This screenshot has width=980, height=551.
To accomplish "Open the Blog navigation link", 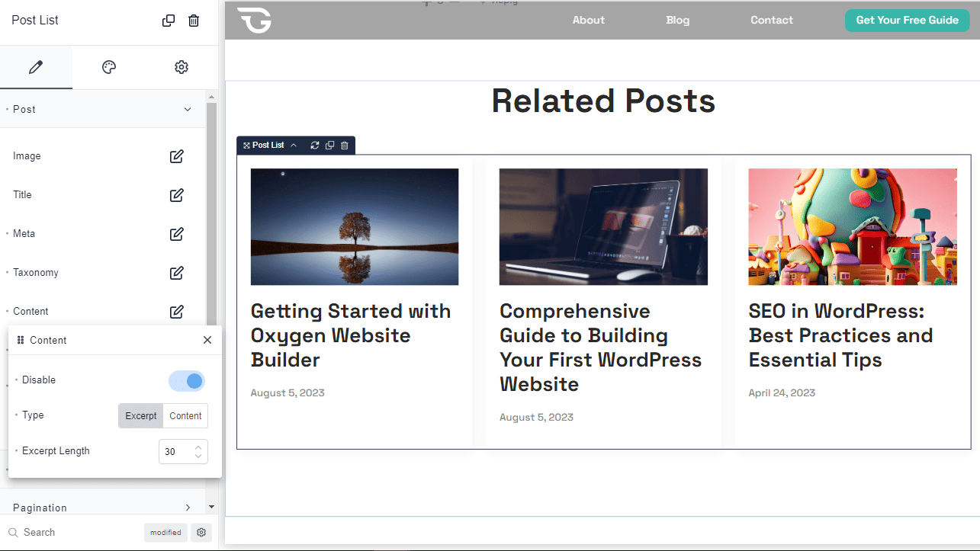I will (677, 21).
